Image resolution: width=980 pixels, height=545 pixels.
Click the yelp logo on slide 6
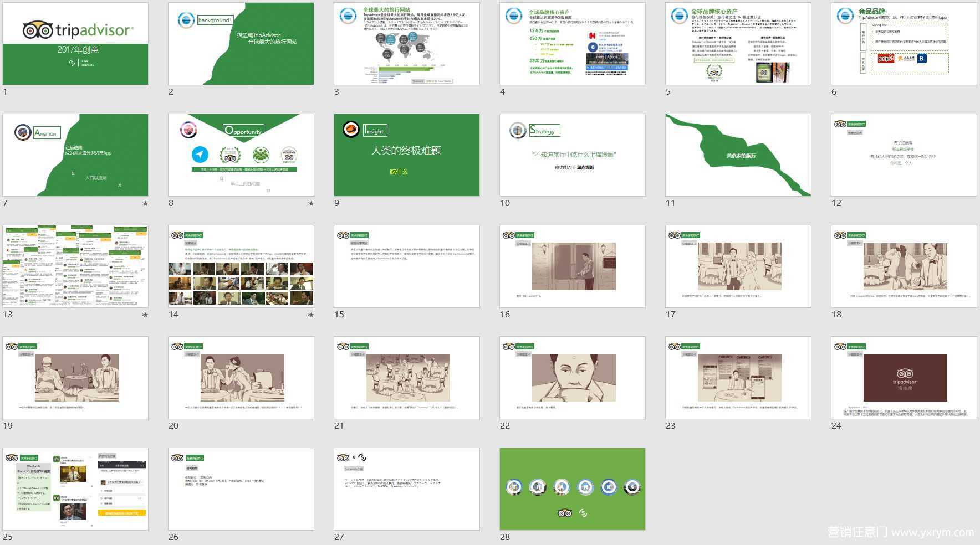click(x=886, y=58)
